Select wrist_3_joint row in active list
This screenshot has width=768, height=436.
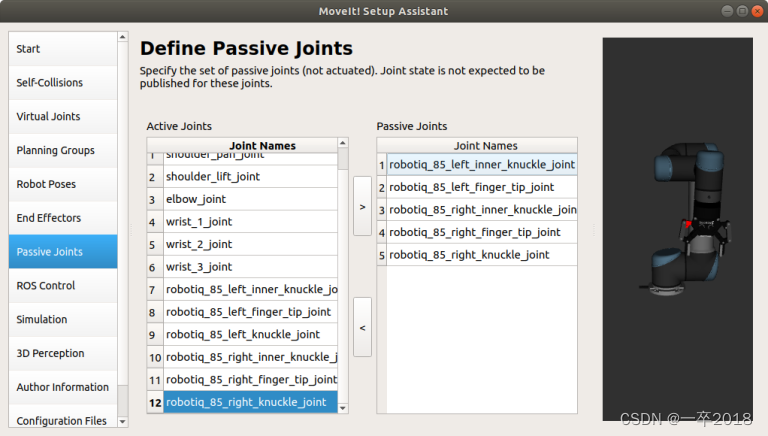242,267
